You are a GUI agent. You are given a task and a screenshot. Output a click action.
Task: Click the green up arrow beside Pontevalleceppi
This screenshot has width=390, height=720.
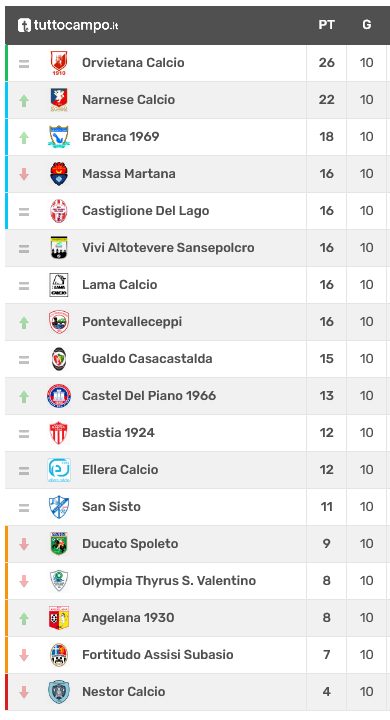click(24, 323)
